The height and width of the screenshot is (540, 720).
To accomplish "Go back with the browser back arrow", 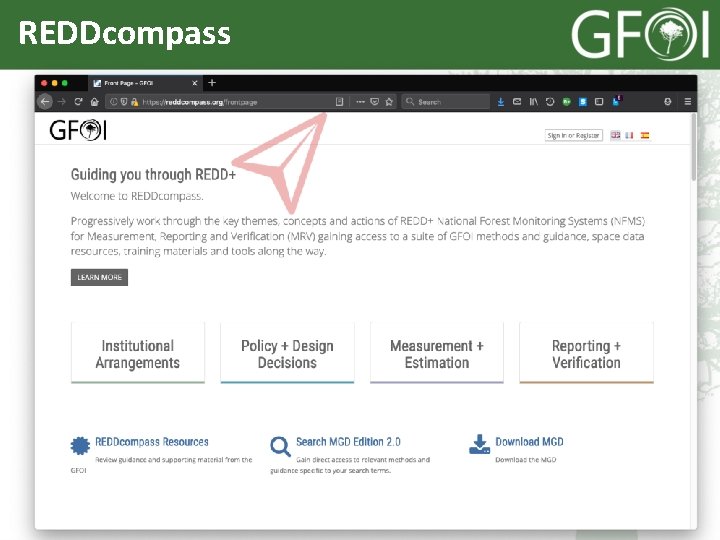I will click(45, 102).
